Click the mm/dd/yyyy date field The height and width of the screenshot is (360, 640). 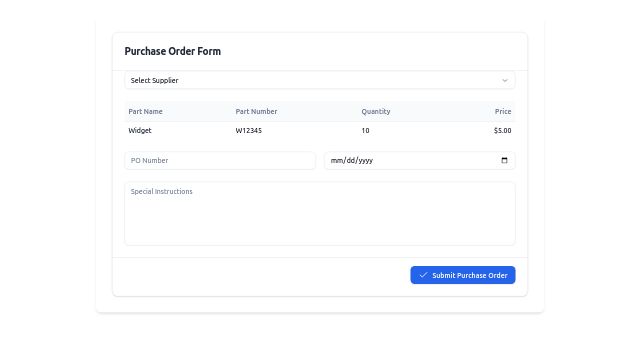tap(420, 160)
